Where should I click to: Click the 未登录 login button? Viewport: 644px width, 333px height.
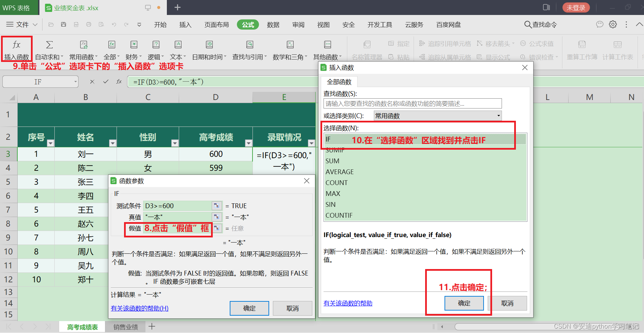coord(576,7)
